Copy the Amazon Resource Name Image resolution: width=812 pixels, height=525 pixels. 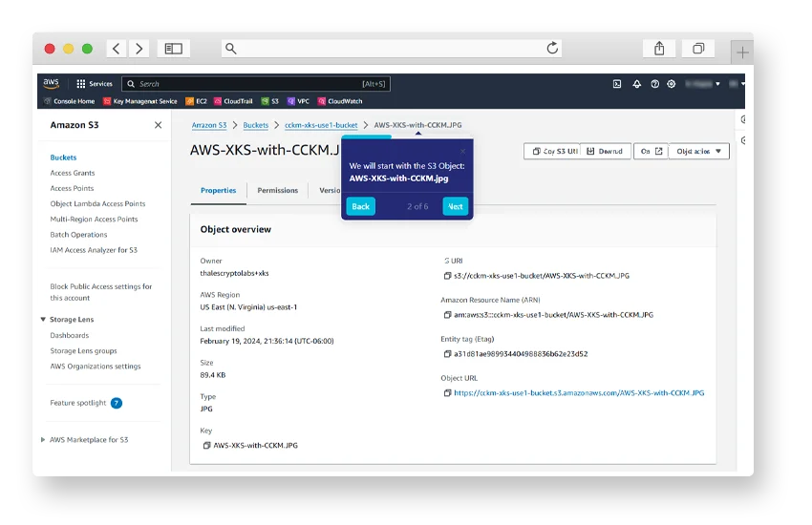(447, 314)
